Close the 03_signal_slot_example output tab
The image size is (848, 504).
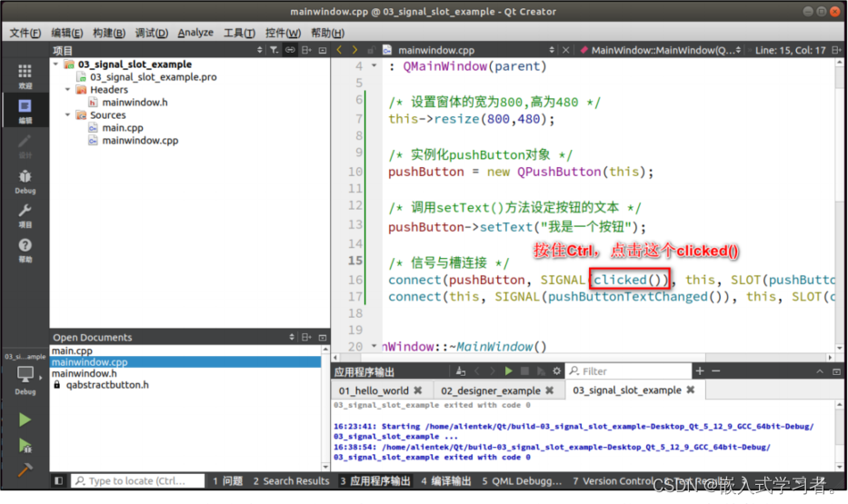[691, 390]
